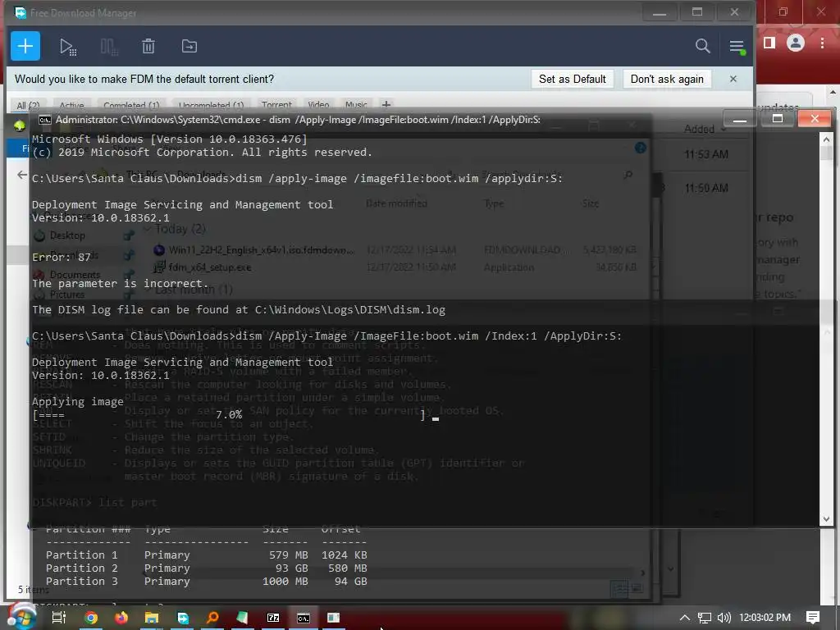This screenshot has height=630, width=840.
Task: Open Google Chrome from taskbar
Action: coord(91,618)
